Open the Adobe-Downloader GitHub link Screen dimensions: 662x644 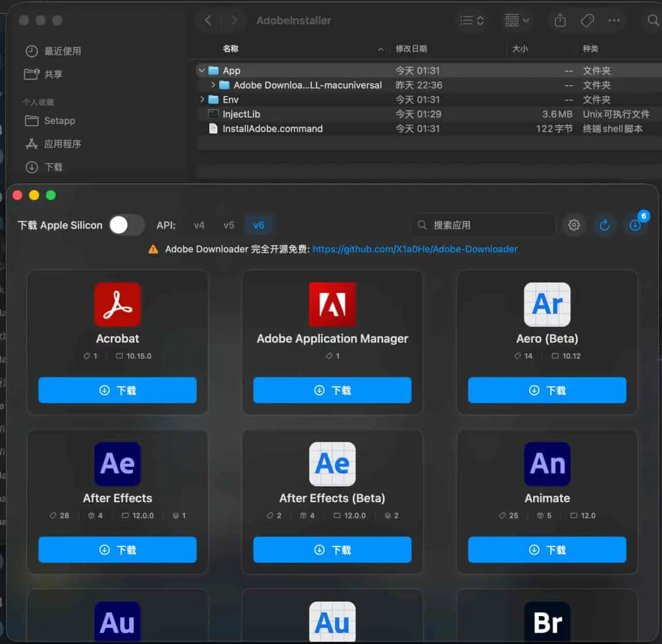coord(415,249)
